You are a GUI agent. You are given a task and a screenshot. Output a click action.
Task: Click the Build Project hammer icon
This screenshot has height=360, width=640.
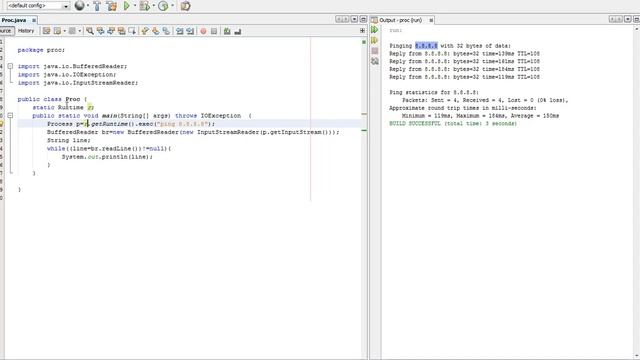(97, 6)
